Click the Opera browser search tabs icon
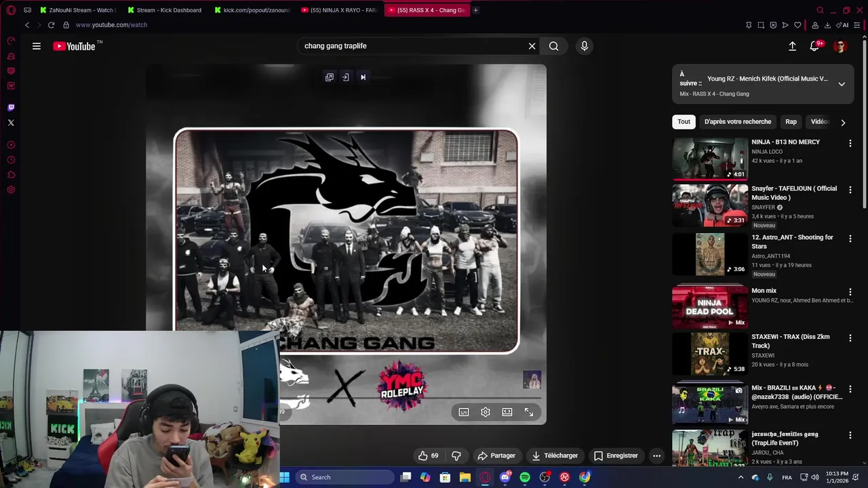868x488 pixels. (x=820, y=10)
